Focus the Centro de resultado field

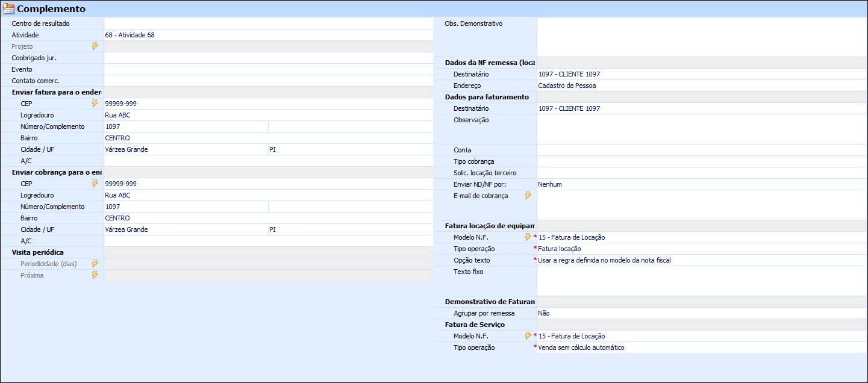click(269, 23)
